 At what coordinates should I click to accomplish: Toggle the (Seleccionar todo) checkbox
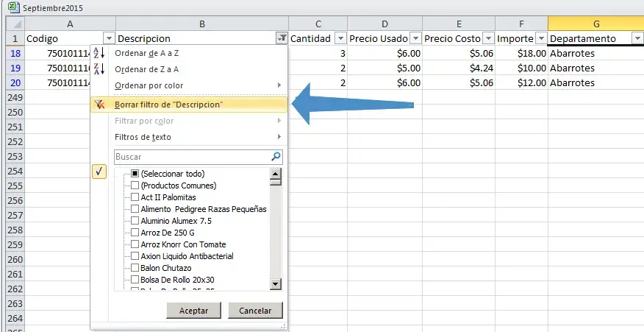[135, 174]
